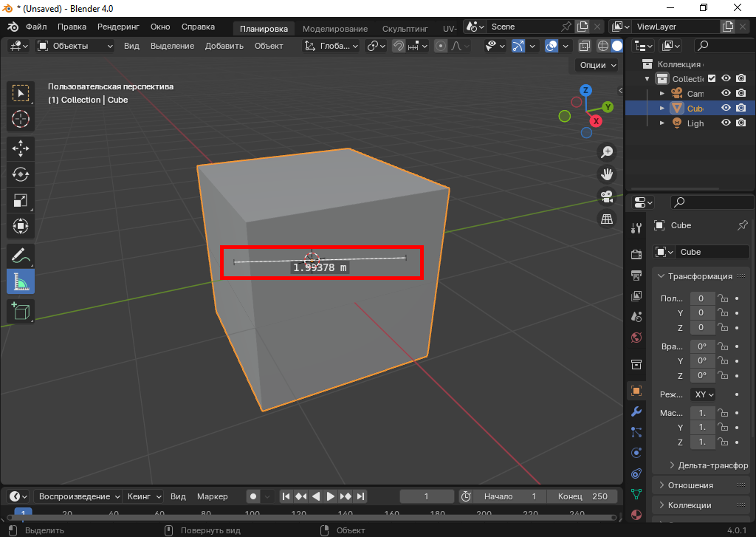Toggle perspective/orthographic grid icon
756x537 pixels.
607,219
